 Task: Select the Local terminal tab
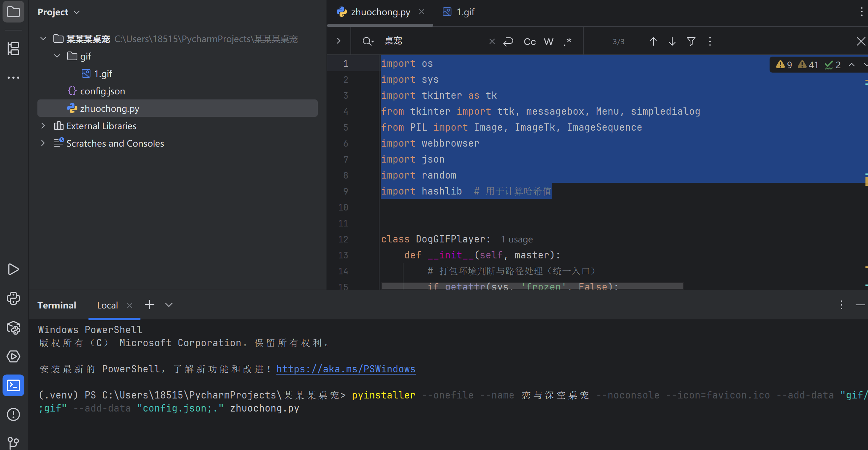point(107,305)
